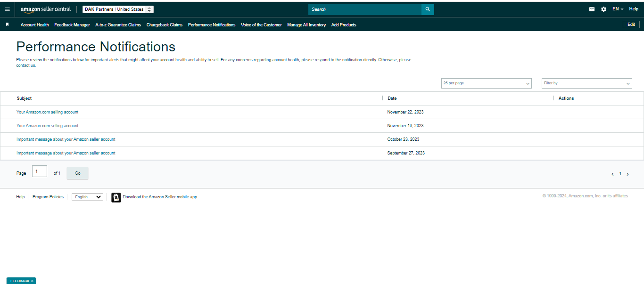Viewport: 644px width, 284px height.
Task: Click the Subject column header
Action: [25, 98]
